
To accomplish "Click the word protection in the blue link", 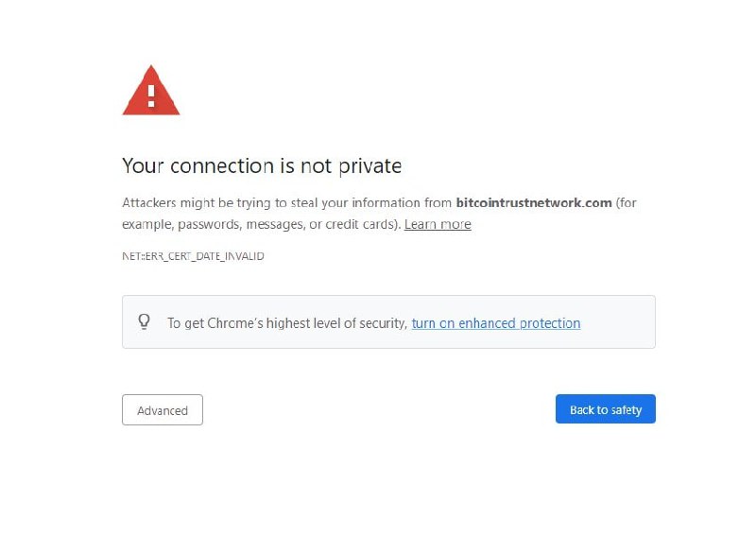I will coord(550,322).
